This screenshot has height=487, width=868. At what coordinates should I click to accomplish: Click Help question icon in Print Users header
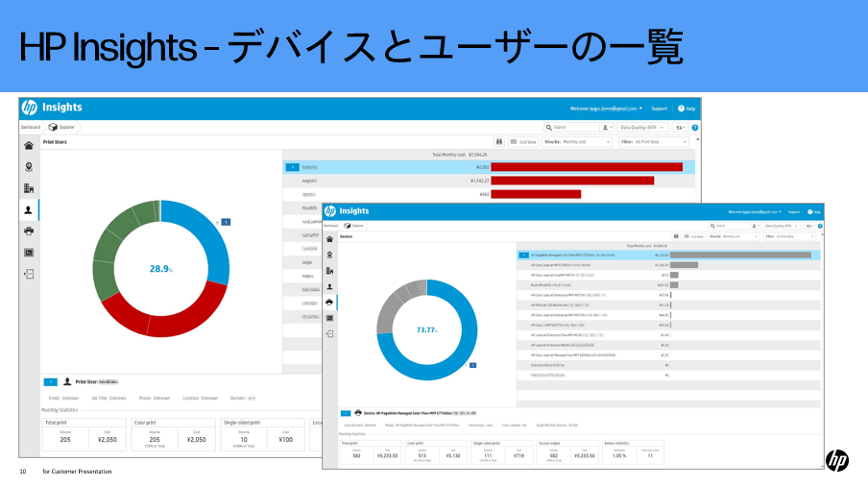tap(681, 109)
